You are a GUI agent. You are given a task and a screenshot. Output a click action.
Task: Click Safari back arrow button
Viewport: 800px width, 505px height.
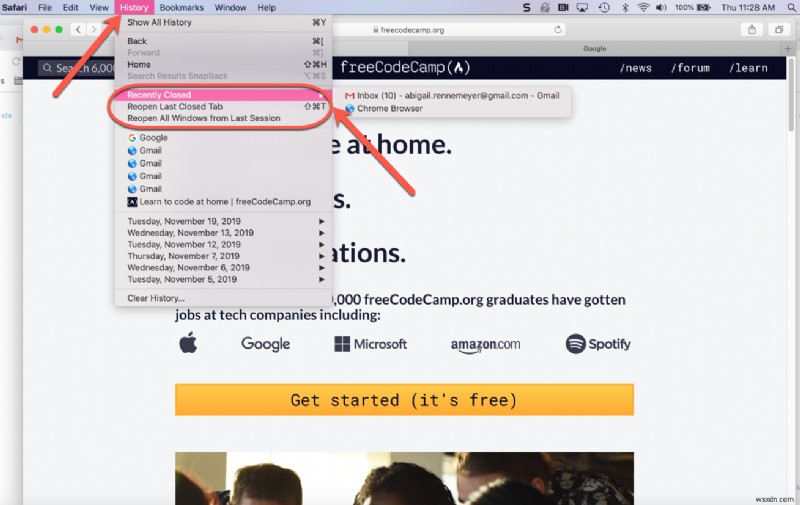click(78, 30)
